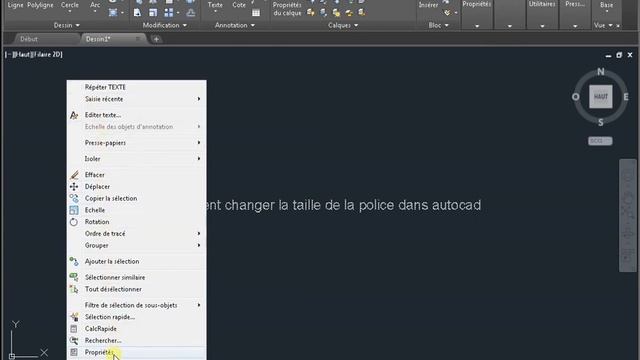Click the Echelle scale icon
640x360 pixels.
pyautogui.click(x=74, y=210)
